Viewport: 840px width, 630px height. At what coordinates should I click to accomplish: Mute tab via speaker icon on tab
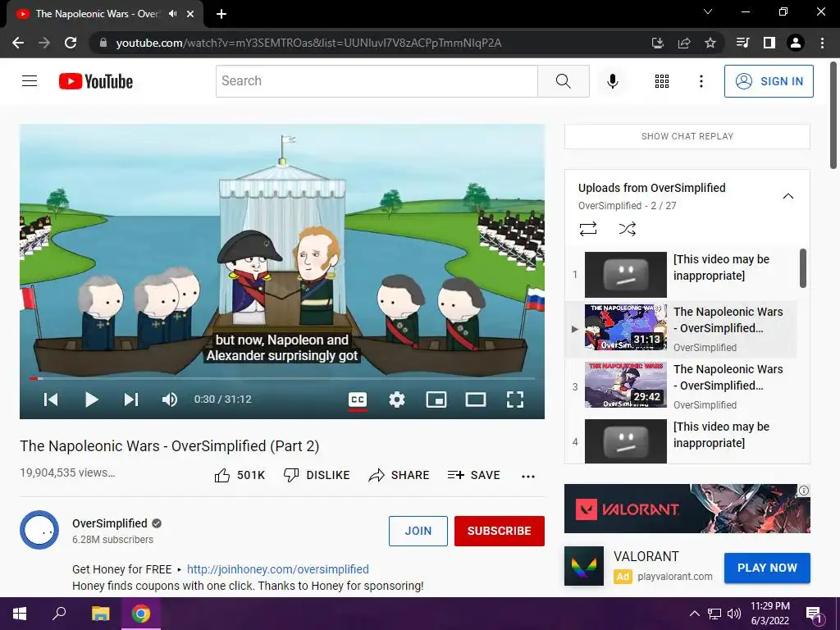pyautogui.click(x=172, y=14)
